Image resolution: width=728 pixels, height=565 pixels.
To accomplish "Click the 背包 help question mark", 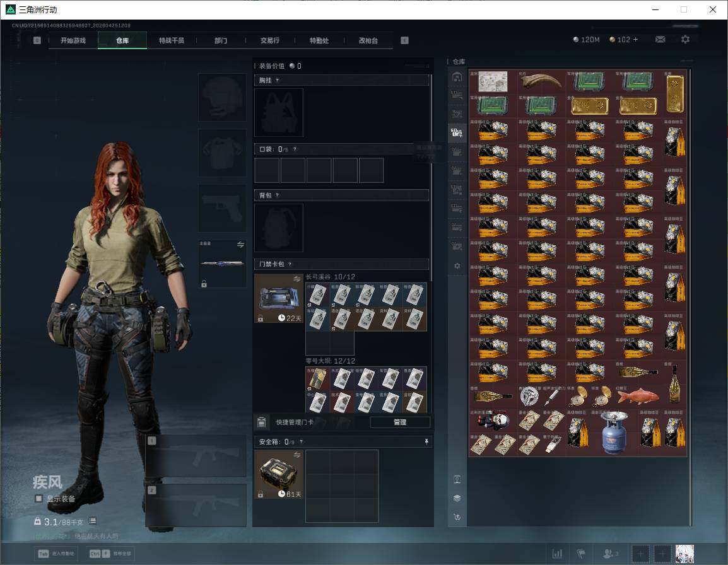I will (277, 195).
